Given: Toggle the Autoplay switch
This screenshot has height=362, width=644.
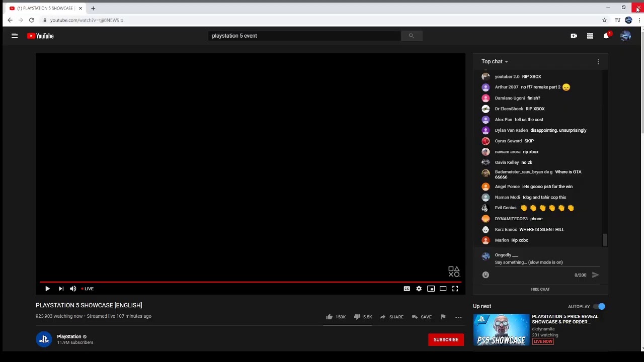Looking at the screenshot, I should 599,306.
